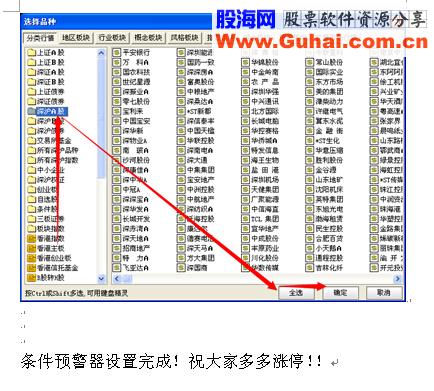Viewport: 434px width, 391px height.
Task: Click the stock list right scroll arrow
Action: coord(398,279)
